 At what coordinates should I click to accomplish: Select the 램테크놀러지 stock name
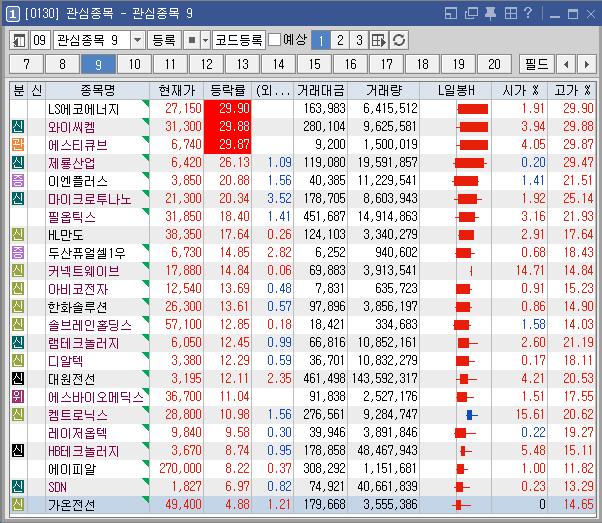(x=83, y=343)
